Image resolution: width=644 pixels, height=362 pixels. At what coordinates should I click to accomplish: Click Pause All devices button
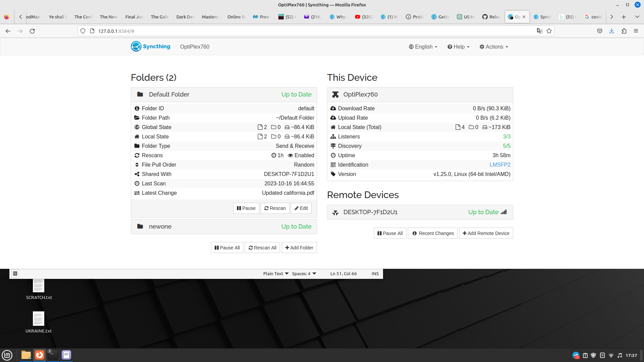(x=390, y=233)
